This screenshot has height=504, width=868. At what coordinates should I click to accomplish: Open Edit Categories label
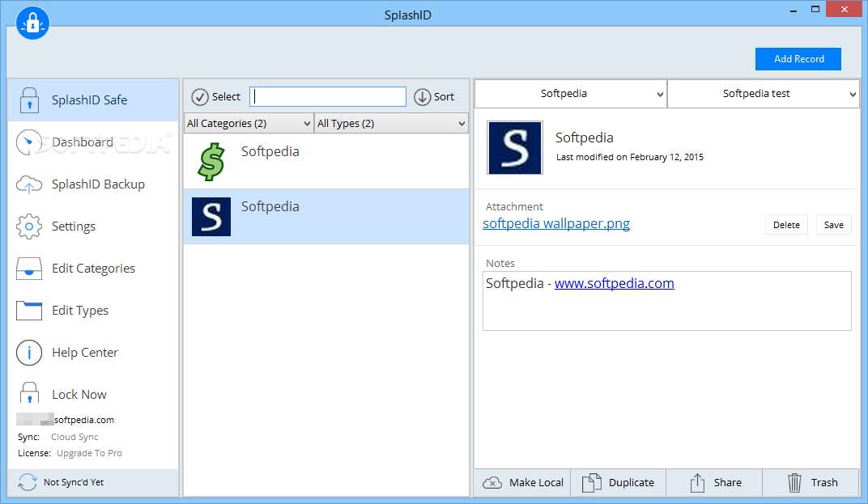pos(94,269)
